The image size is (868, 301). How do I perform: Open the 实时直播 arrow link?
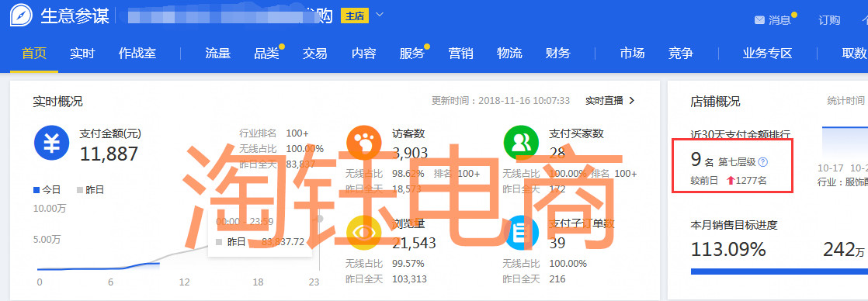point(610,101)
